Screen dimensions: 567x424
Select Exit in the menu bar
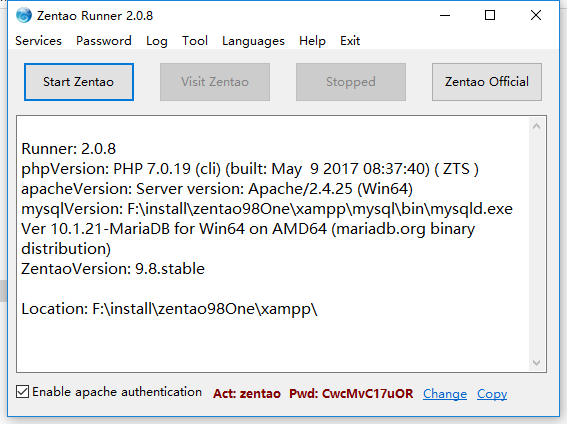point(350,41)
